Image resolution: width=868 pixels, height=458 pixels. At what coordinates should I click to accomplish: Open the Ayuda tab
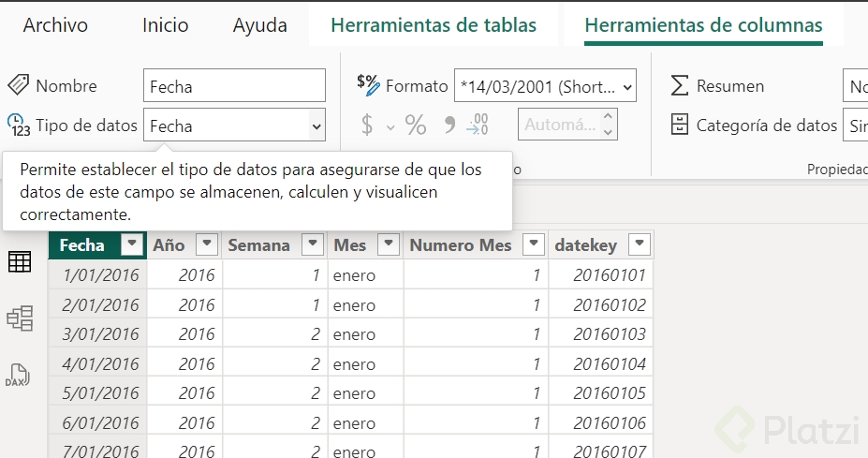pyautogui.click(x=259, y=25)
